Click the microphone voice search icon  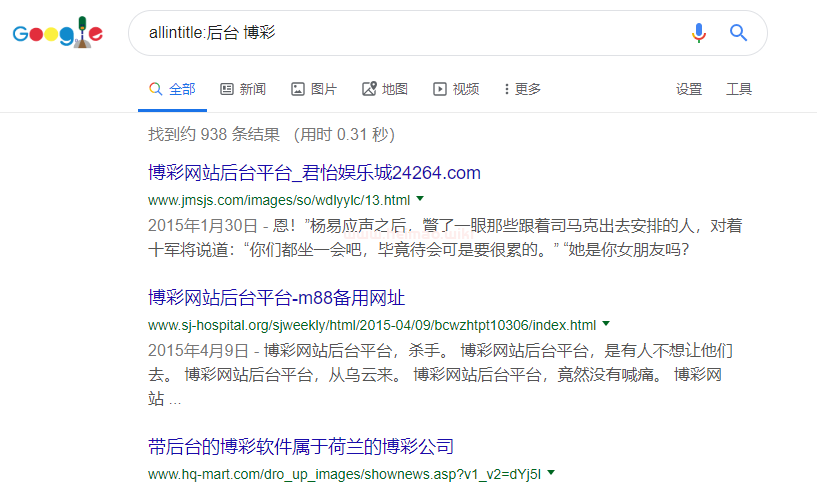point(698,33)
